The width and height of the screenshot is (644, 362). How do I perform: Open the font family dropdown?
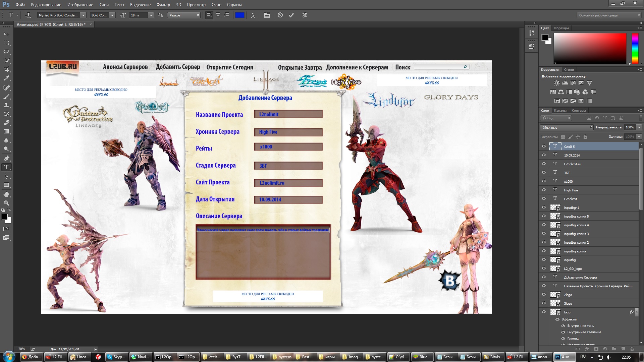(83, 15)
